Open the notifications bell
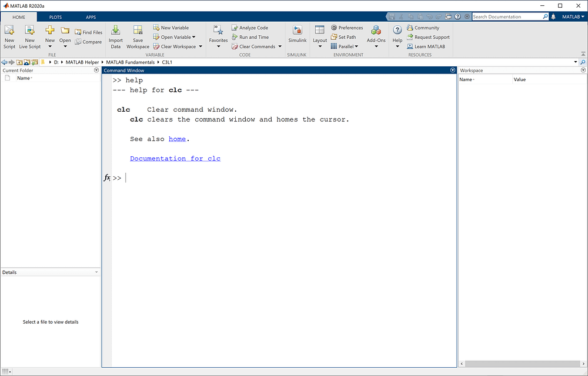 (x=553, y=16)
